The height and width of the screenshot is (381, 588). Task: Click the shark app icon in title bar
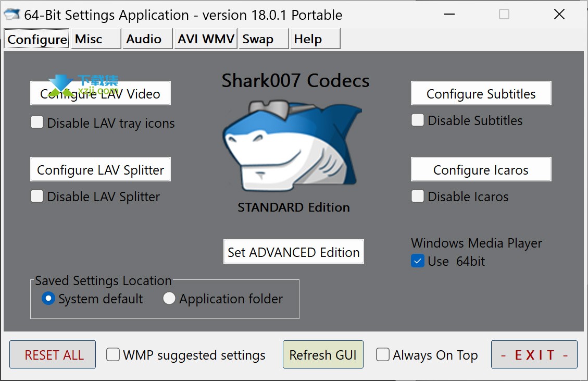[11, 15]
